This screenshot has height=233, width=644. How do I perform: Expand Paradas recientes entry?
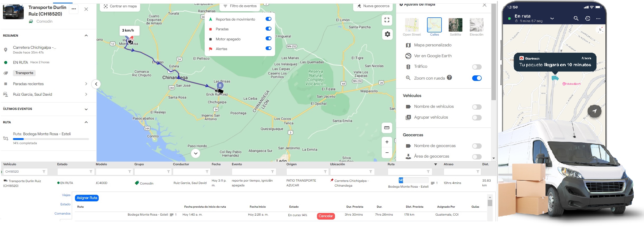[86, 84]
